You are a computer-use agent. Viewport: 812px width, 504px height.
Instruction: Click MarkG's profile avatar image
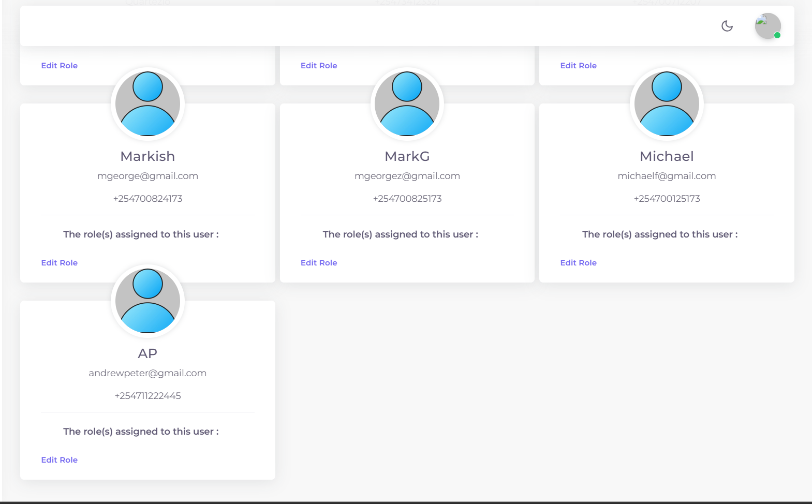point(407,103)
